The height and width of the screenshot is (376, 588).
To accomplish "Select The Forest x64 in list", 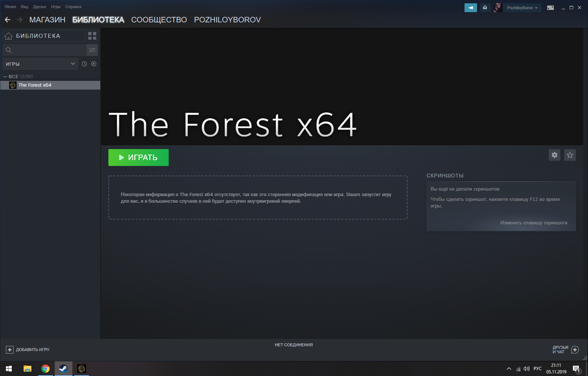I will (50, 85).
